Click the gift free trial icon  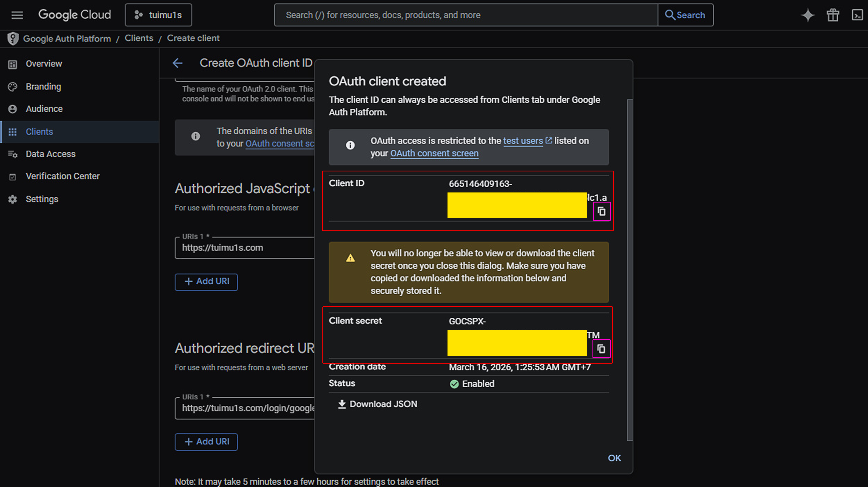click(833, 15)
